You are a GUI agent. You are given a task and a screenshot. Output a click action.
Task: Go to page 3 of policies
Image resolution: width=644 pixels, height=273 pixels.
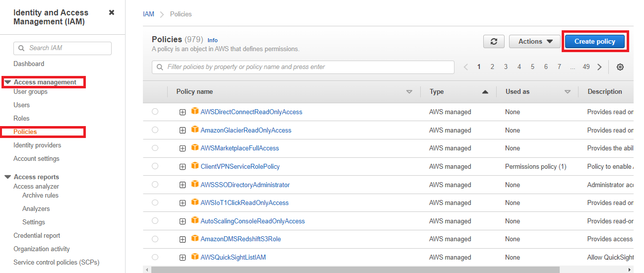(506, 67)
